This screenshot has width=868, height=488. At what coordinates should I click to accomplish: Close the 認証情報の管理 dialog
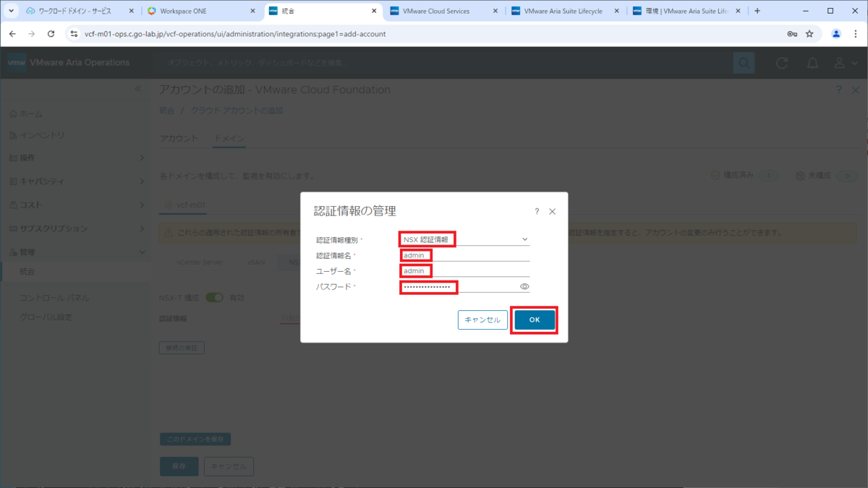coord(553,211)
